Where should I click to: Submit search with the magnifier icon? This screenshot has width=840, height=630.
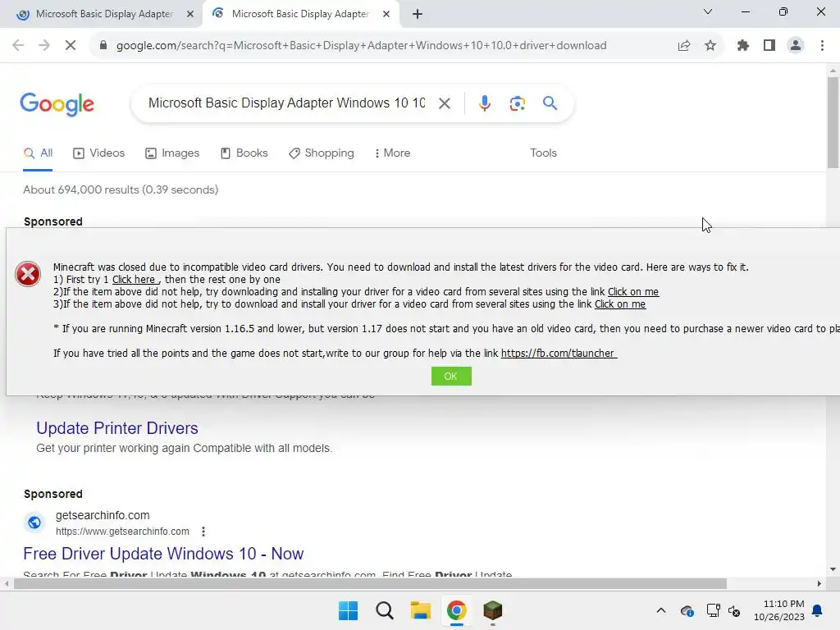[x=550, y=103]
